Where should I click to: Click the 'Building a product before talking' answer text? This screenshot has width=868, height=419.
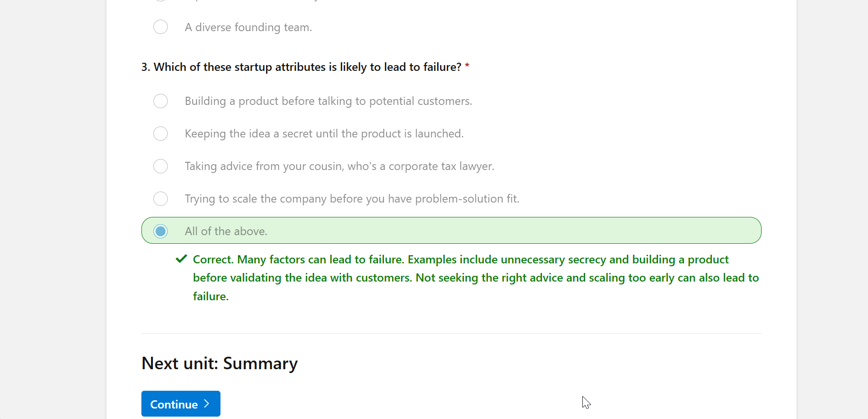328,101
